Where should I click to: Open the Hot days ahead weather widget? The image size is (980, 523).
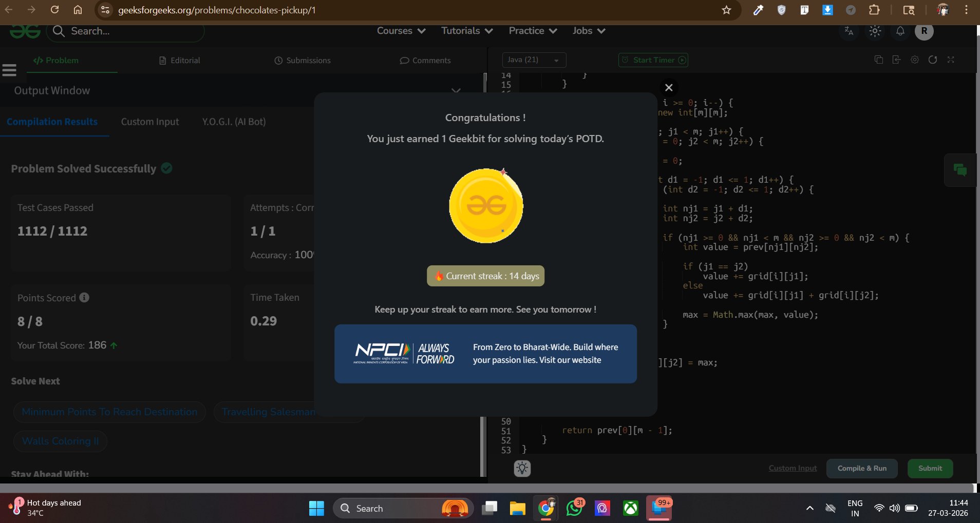pos(45,508)
